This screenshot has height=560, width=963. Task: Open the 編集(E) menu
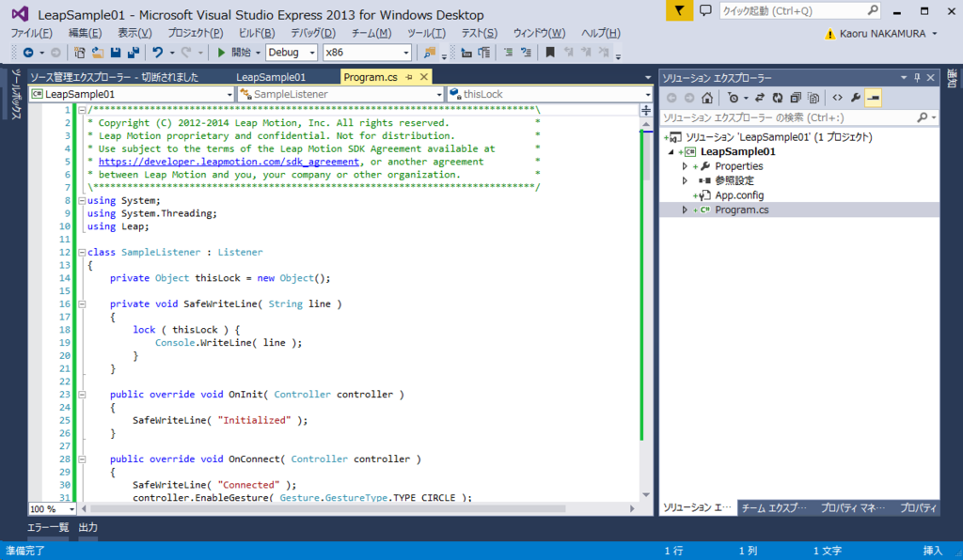[x=86, y=34]
